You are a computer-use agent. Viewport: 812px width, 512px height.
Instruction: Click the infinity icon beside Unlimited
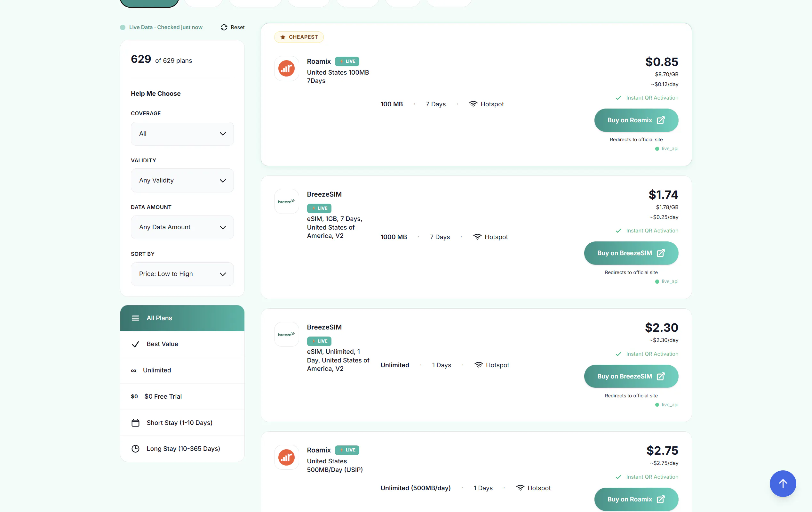click(x=133, y=370)
